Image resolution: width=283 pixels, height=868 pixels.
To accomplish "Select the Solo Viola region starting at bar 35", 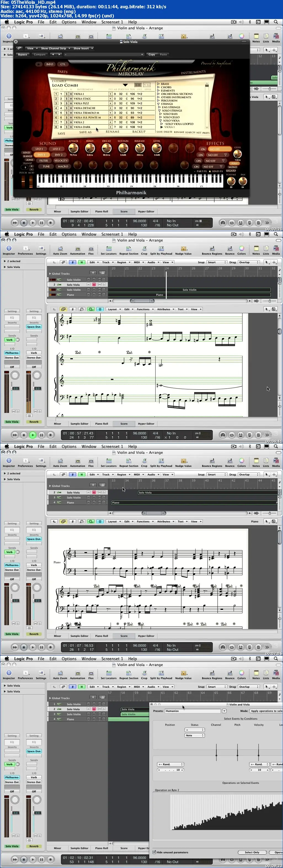I will pyautogui.click(x=208, y=493).
